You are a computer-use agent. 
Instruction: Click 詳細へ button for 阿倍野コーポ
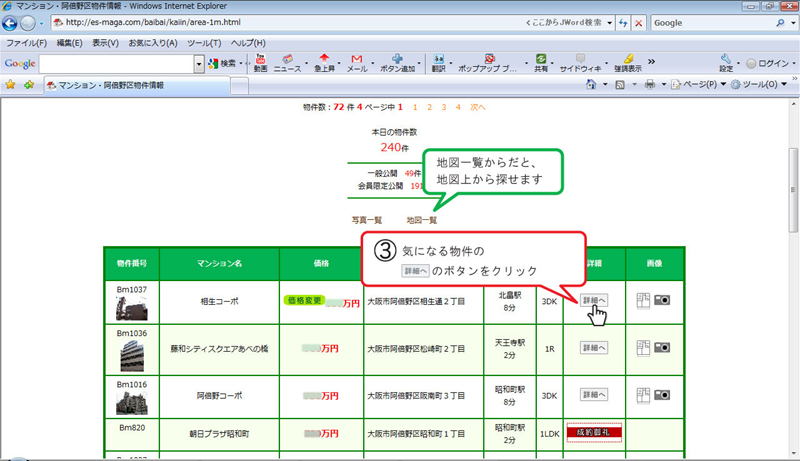pyautogui.click(x=594, y=396)
